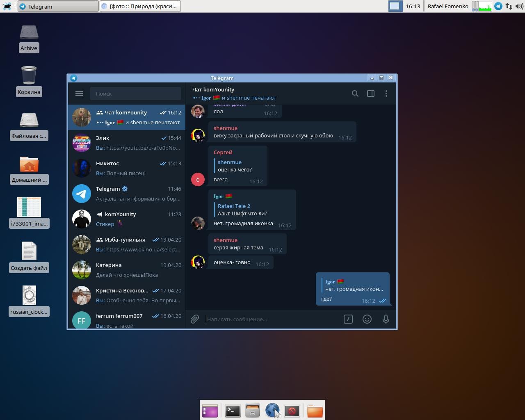
Task: Start voice recording with microphone icon
Action: coord(386,319)
